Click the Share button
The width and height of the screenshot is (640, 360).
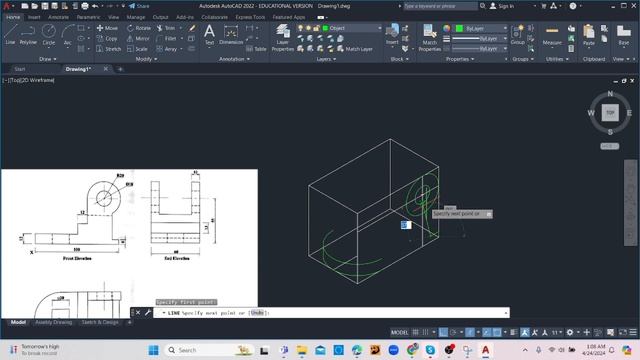pos(139,6)
